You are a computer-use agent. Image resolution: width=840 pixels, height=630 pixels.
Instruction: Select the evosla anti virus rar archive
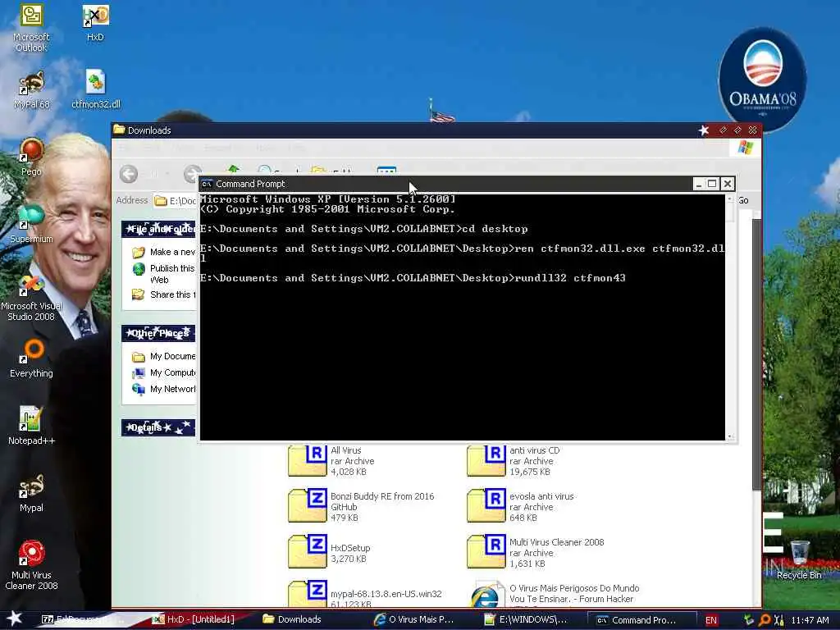[x=521, y=506]
